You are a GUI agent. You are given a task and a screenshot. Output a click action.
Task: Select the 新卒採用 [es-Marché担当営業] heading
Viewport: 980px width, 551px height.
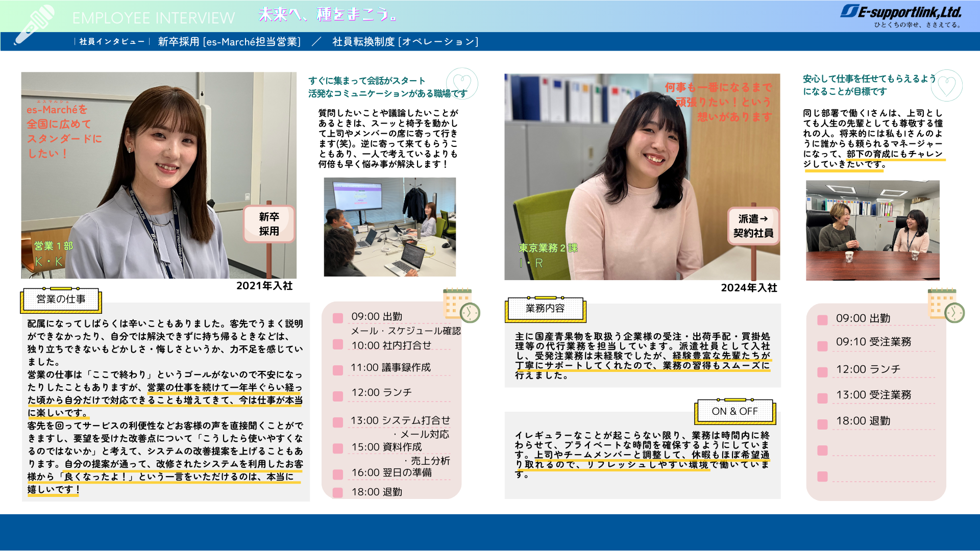click(229, 42)
